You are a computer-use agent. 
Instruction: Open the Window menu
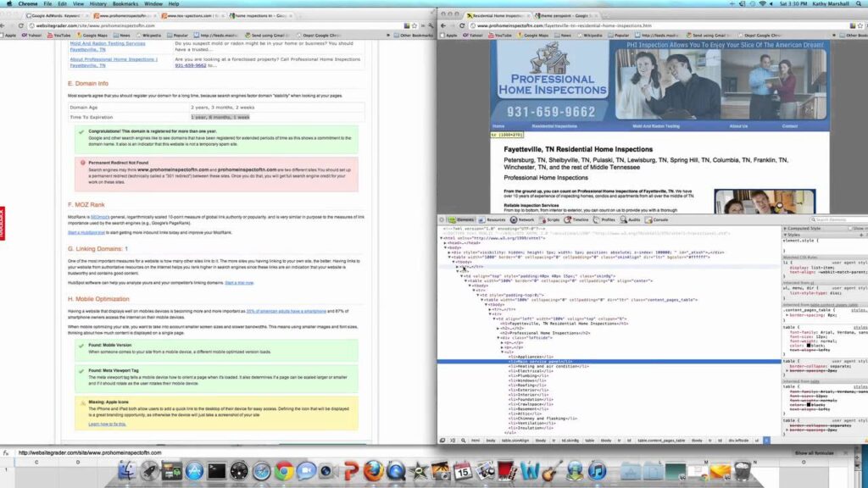pyautogui.click(x=153, y=4)
